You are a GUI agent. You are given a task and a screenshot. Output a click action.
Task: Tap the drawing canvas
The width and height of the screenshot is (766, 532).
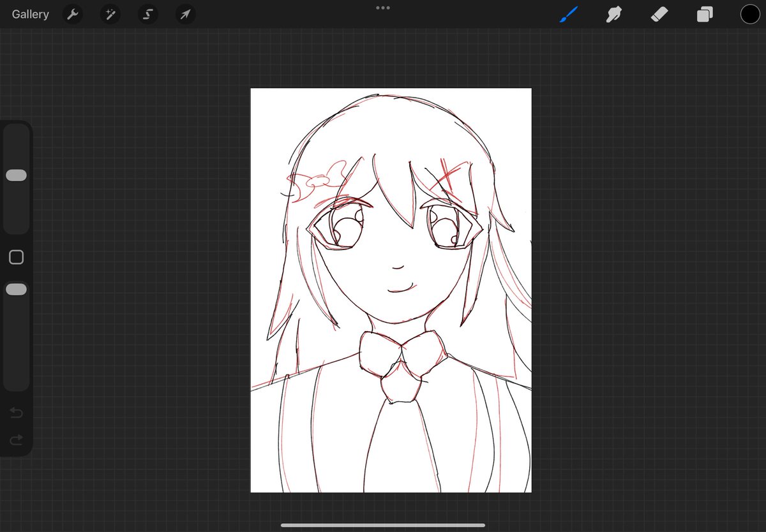pyautogui.click(x=391, y=290)
